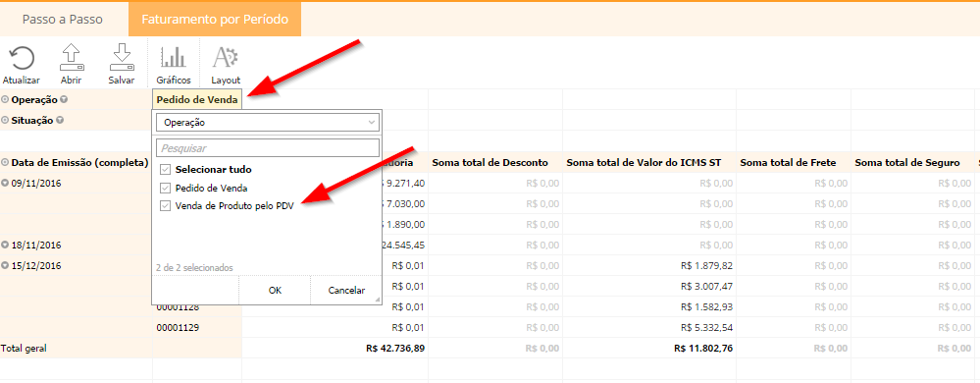Viewport: 980px width, 383px height.
Task: Click the Soma total de Valor do ICMS ST header
Action: 644,163
